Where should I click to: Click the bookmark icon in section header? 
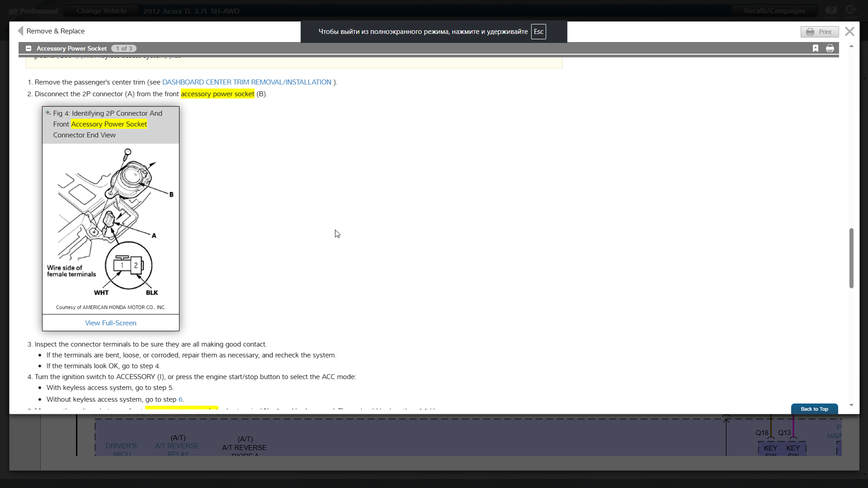(816, 48)
